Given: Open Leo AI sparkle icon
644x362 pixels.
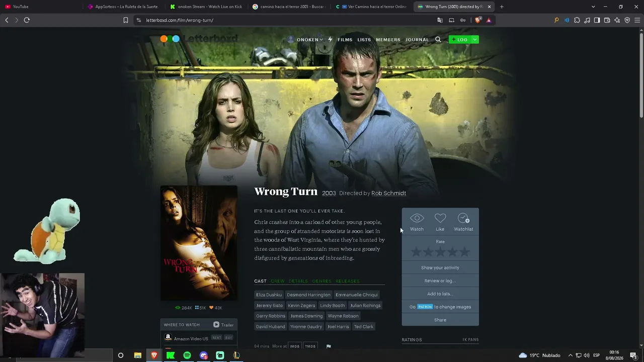Looking at the screenshot, I should [x=617, y=20].
